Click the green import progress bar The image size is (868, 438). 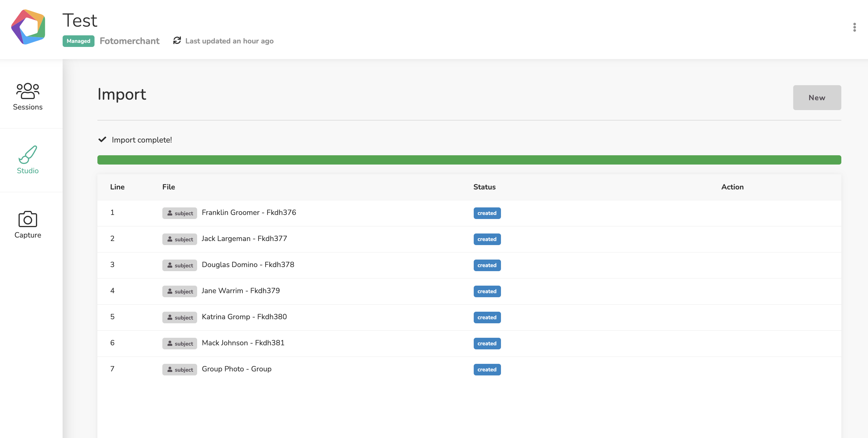[x=469, y=160]
